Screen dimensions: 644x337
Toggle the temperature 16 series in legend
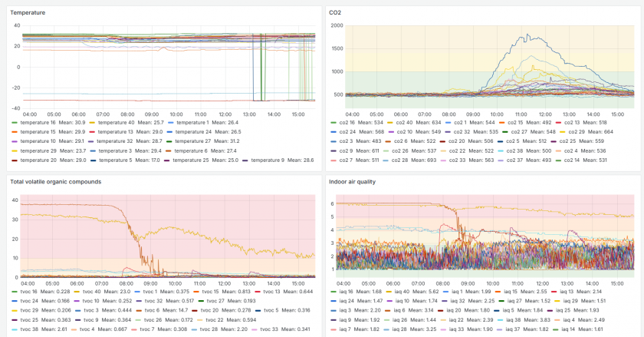[x=38, y=122]
